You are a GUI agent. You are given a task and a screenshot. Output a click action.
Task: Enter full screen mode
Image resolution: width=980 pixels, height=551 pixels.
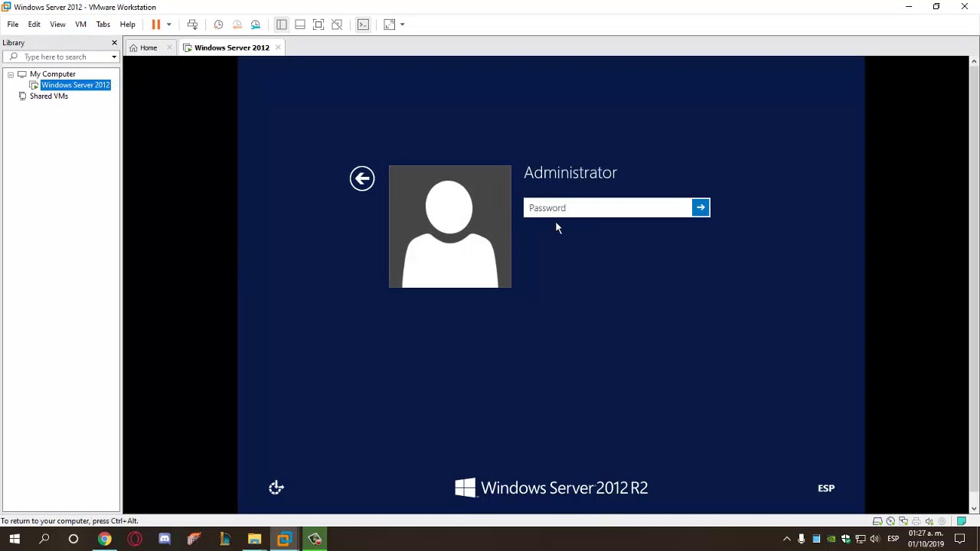(318, 24)
